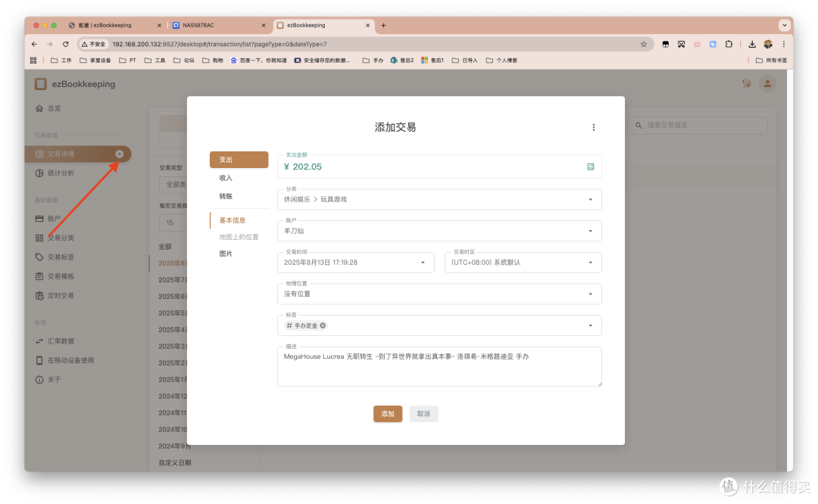
Task: Open the 交易时间 date dropdown
Action: point(356,262)
